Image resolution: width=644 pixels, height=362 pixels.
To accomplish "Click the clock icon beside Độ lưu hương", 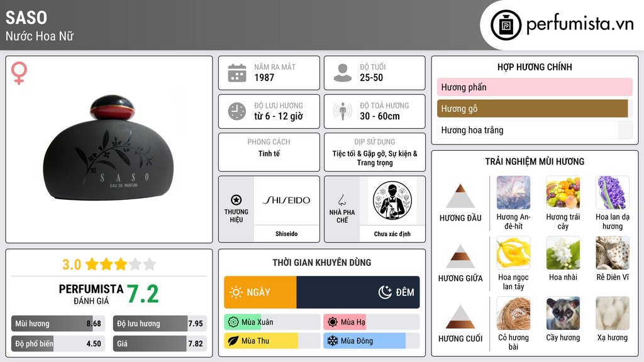I will [x=237, y=111].
